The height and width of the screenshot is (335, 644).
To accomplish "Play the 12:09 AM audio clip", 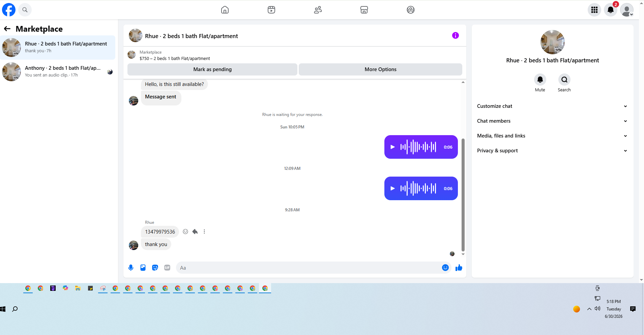I will tap(392, 188).
